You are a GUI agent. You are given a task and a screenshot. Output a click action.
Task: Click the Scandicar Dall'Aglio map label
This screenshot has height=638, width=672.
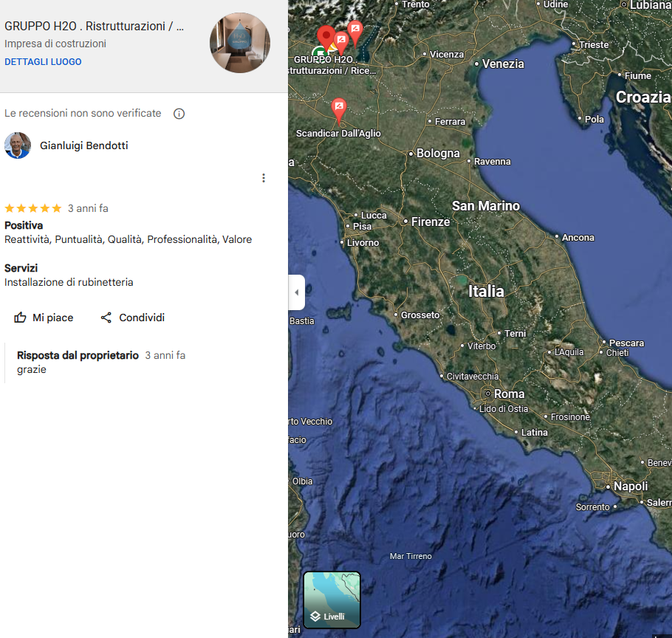point(338,133)
